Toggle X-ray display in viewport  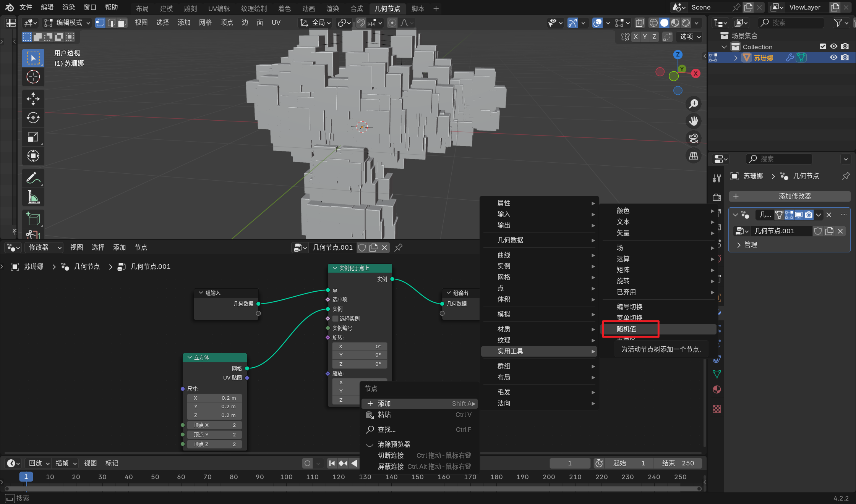pos(639,23)
